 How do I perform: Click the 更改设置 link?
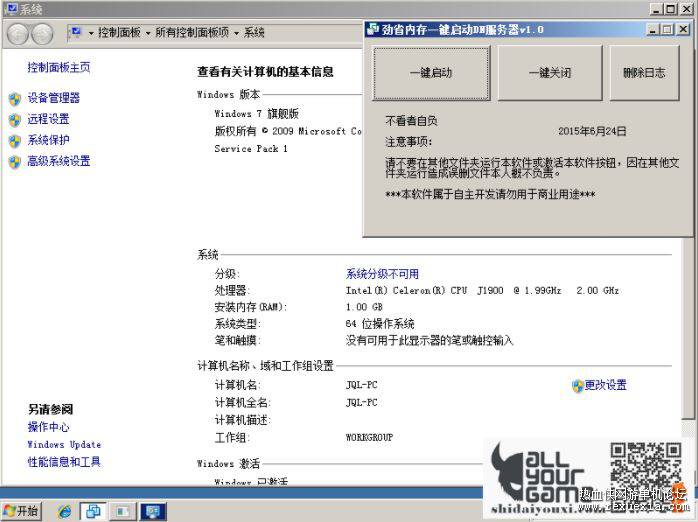(x=605, y=384)
